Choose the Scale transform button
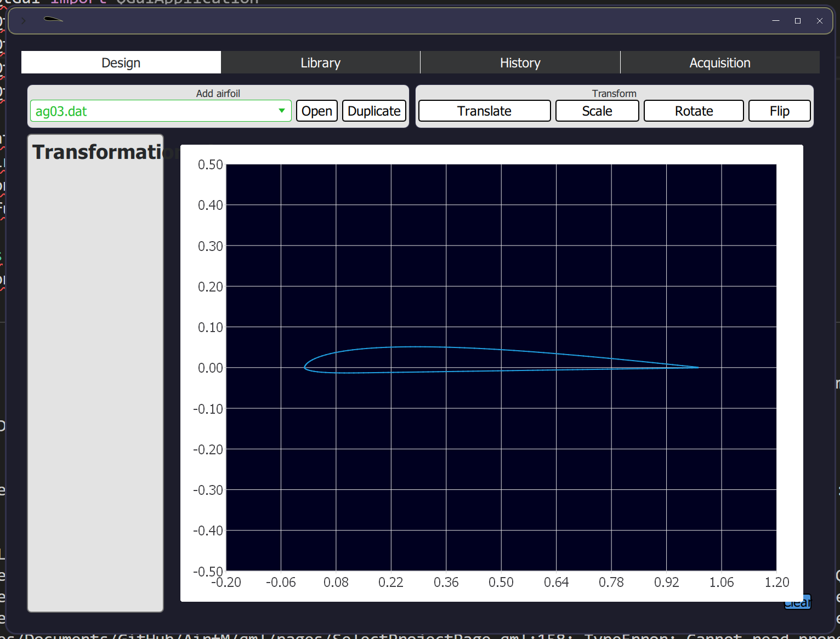The height and width of the screenshot is (639, 840). [597, 111]
